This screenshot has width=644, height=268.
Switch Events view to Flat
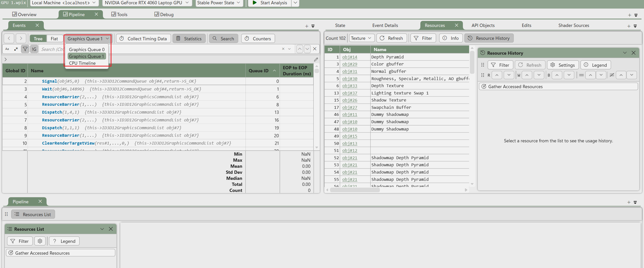[x=54, y=39]
